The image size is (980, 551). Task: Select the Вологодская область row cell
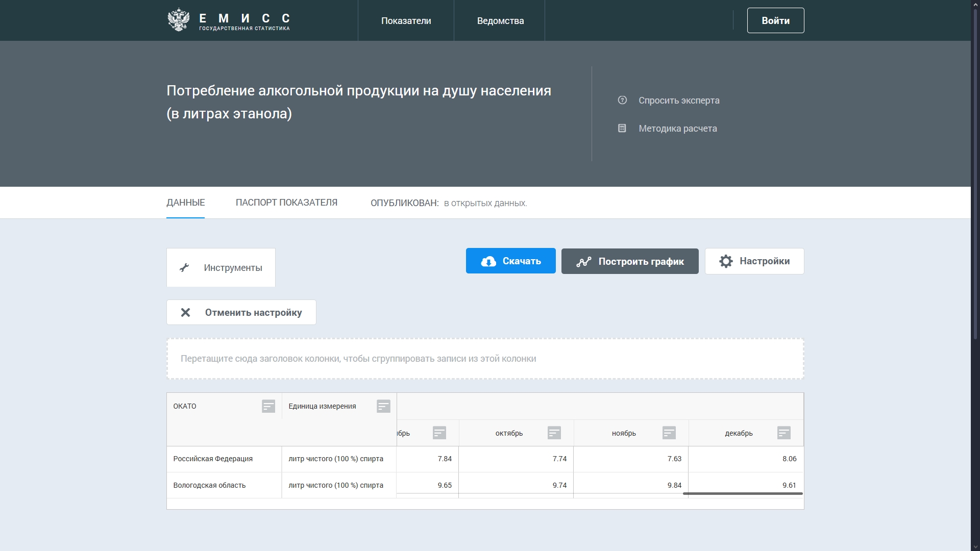point(209,485)
